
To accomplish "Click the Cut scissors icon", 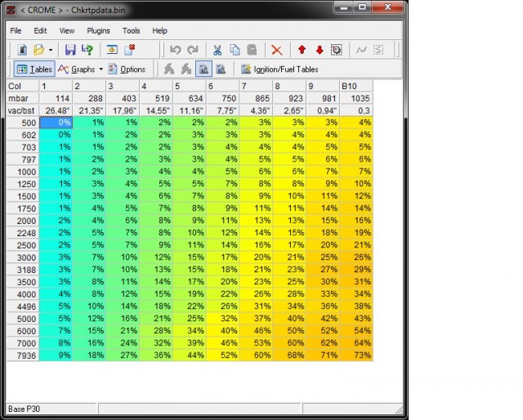I will [217, 50].
